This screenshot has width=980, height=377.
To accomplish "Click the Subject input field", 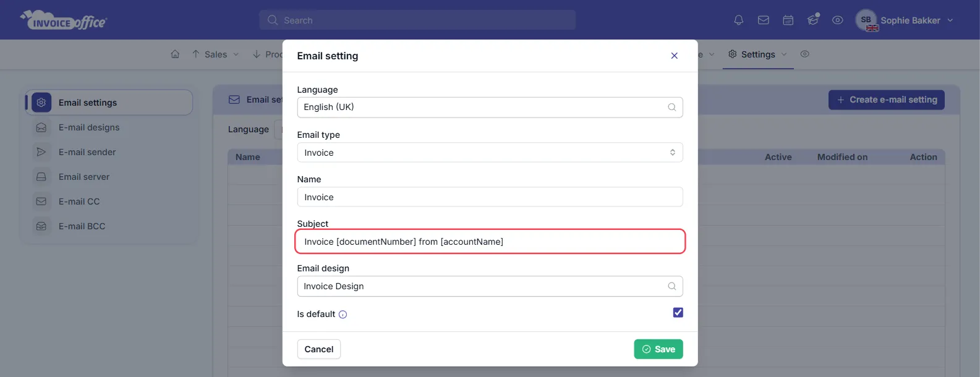I will 490,242.
